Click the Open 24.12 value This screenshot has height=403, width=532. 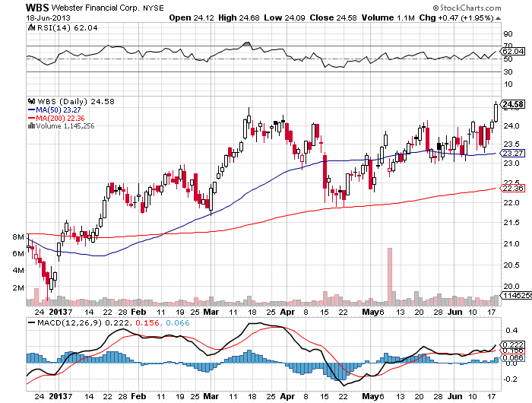(x=192, y=17)
